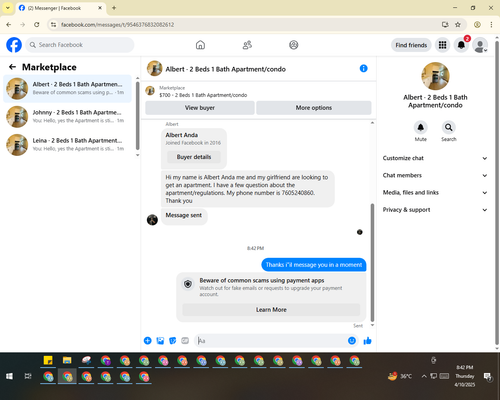The height and width of the screenshot is (400, 500).
Task: Open the Notifications bell with red badge
Action: point(461,45)
